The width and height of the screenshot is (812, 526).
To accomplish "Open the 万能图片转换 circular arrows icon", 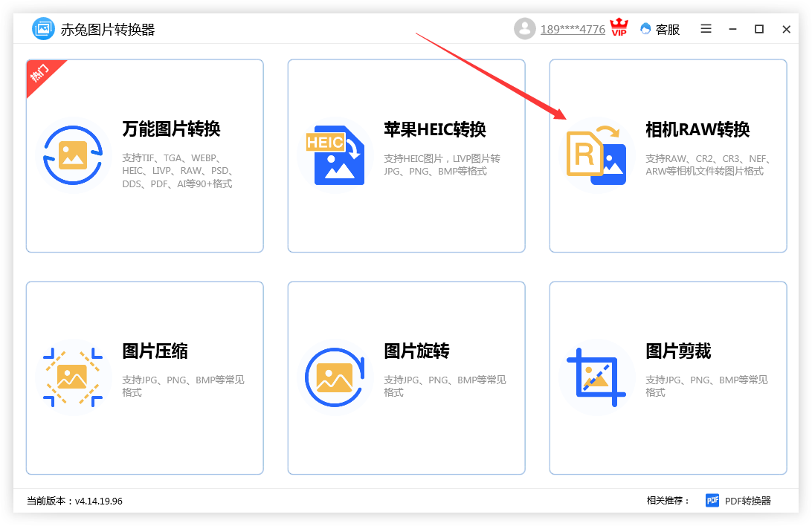I will coord(73,155).
